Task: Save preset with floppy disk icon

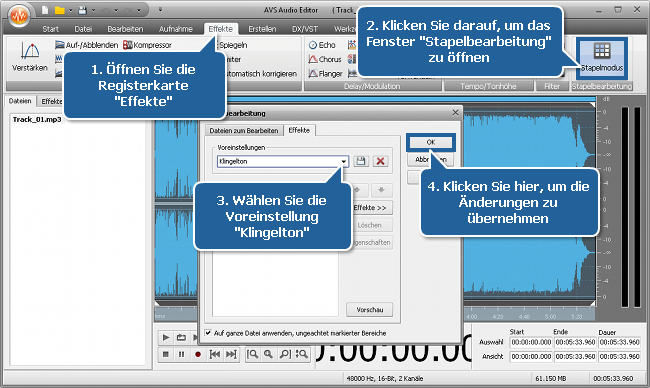Action: point(361,161)
